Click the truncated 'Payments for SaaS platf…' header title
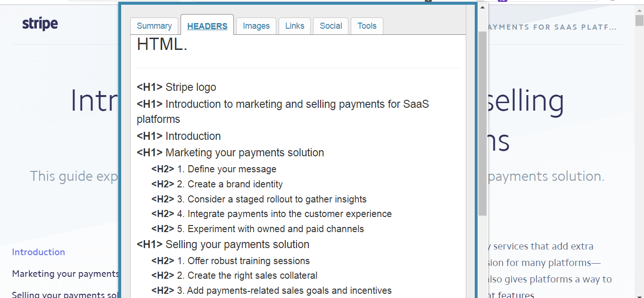 tap(553, 27)
